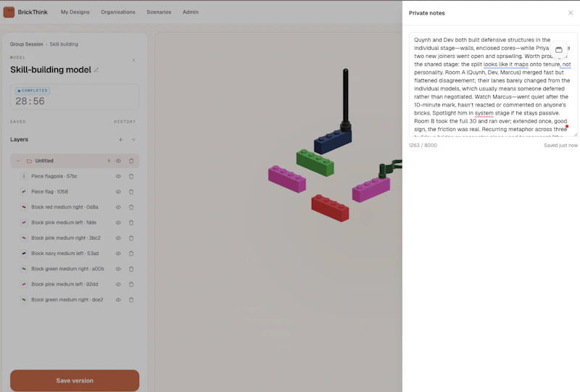Click green block icon of a00b layer

(24, 269)
